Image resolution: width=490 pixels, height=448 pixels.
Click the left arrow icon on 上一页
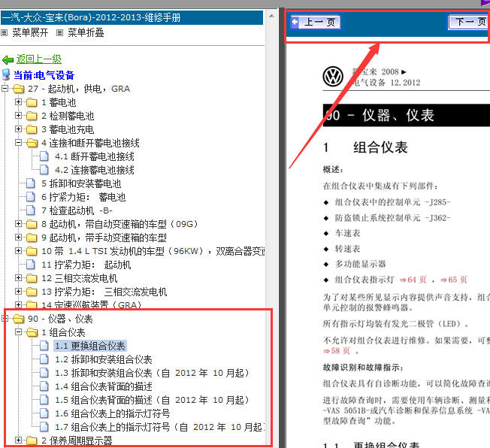coord(295,22)
